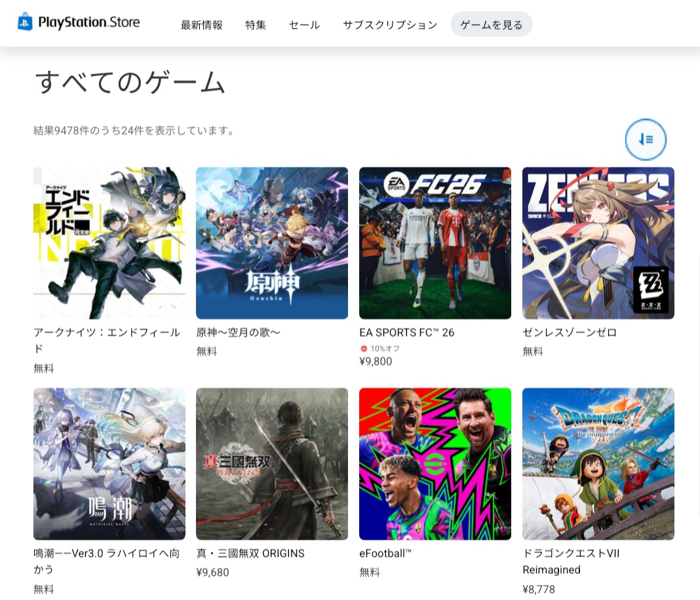Open the Zenless Zone Zero cover image
Viewport: 700px width, 600px height.
(x=598, y=243)
